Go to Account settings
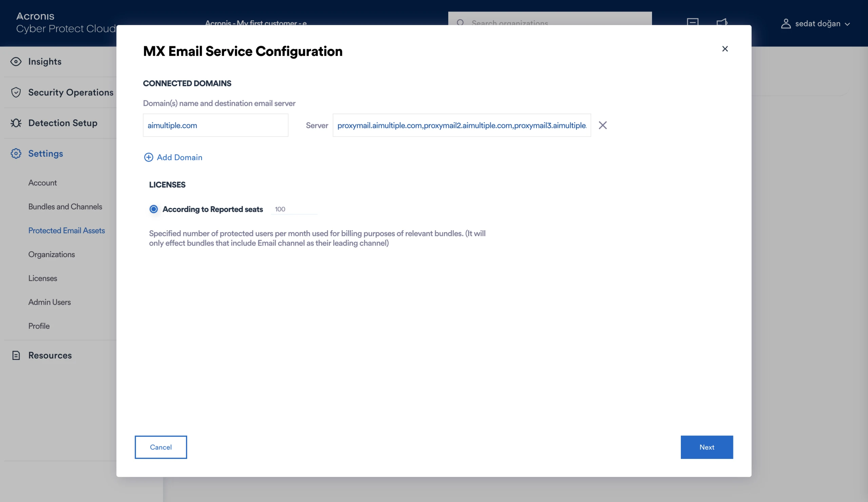The height and width of the screenshot is (502, 868). (x=42, y=183)
